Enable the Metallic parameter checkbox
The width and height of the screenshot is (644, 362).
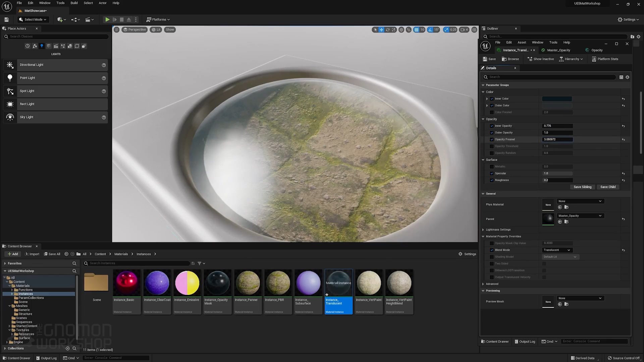pos(492,167)
